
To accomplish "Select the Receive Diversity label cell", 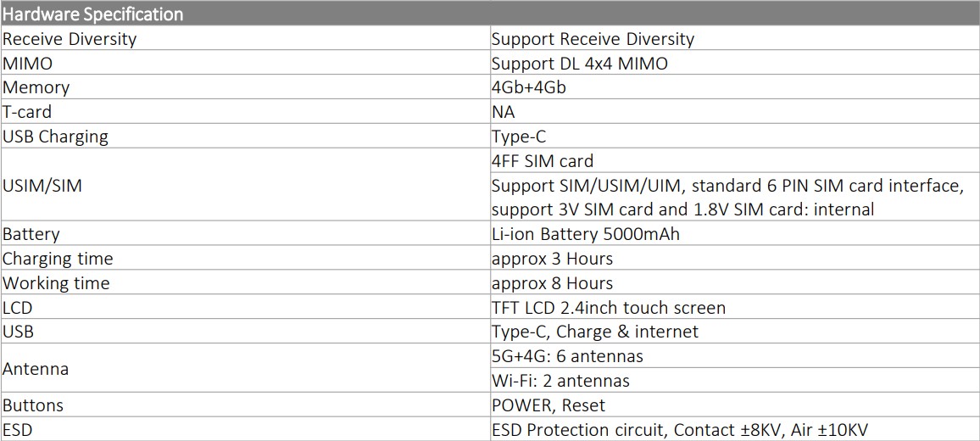I will 70,39.
